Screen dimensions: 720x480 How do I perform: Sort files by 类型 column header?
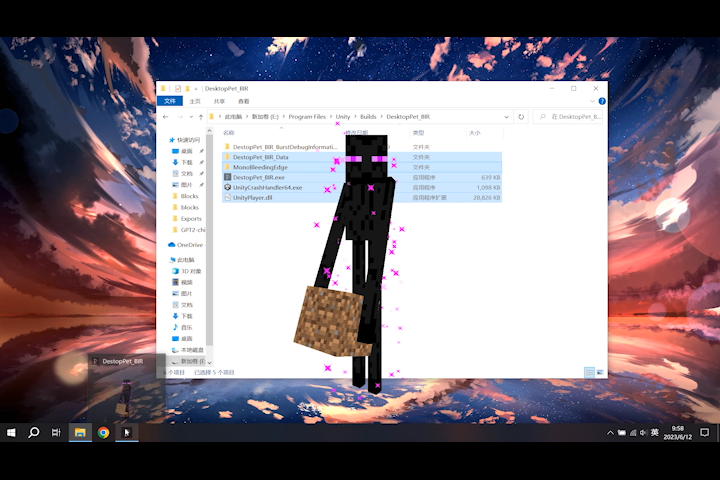tap(418, 133)
